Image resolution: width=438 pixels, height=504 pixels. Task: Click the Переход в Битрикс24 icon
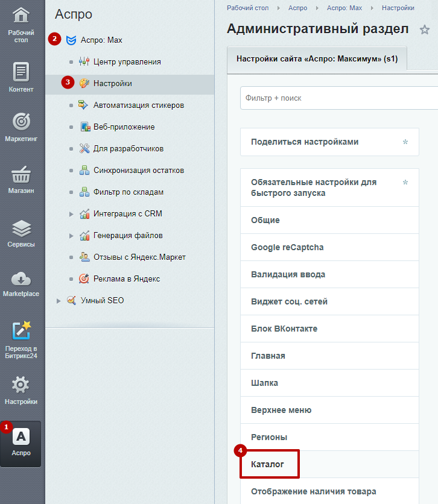[x=21, y=330]
